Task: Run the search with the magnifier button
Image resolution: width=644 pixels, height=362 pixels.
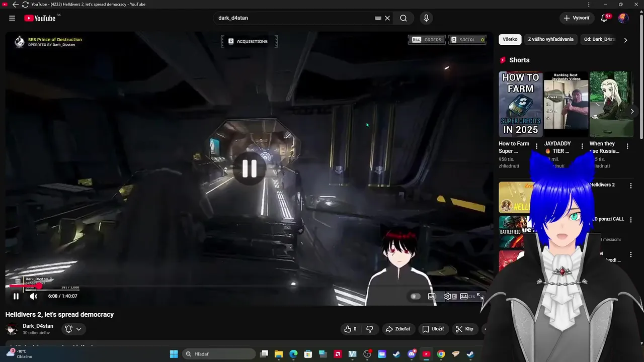Action: [404, 18]
